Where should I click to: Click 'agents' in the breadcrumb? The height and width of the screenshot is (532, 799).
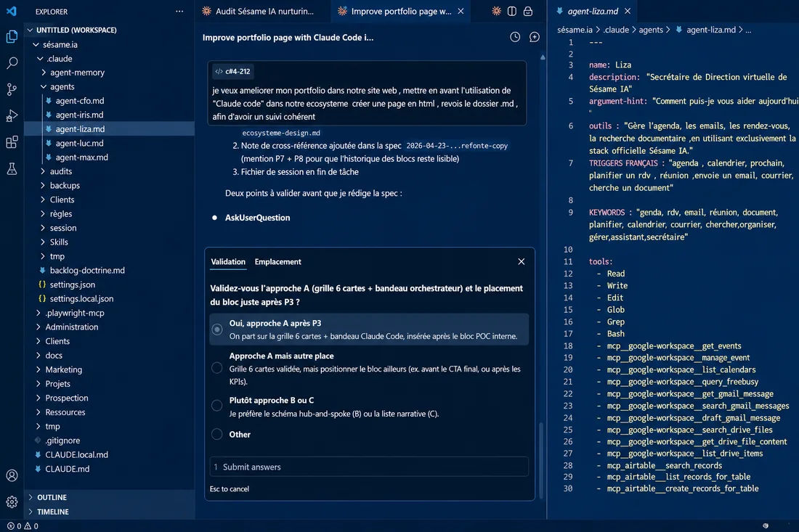tap(651, 30)
